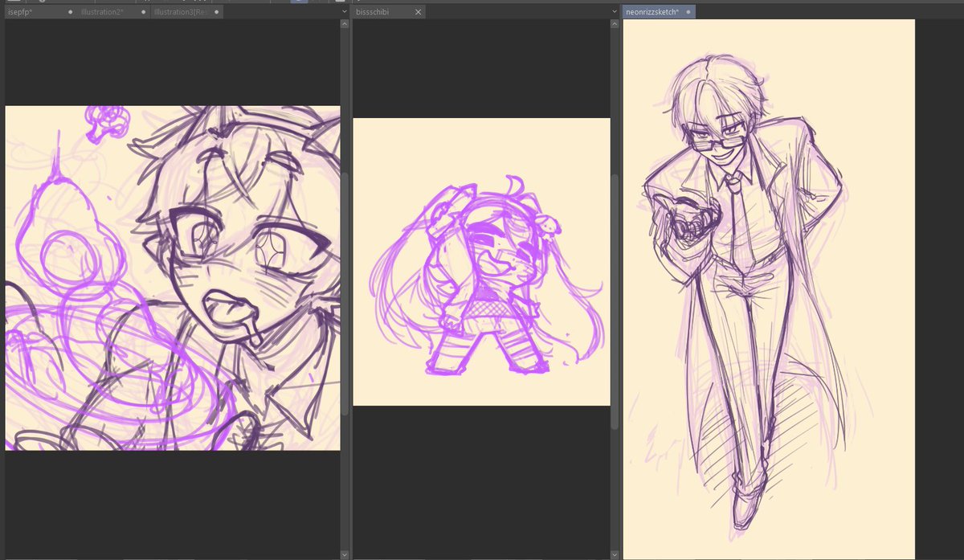Click the scroll-down arrow of the bissschibi pane

[613, 553]
